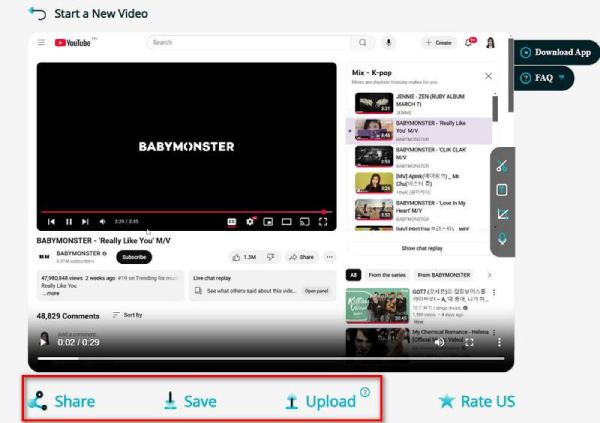Open YouTube notifications bell
This screenshot has width=600, height=423.
click(x=469, y=42)
